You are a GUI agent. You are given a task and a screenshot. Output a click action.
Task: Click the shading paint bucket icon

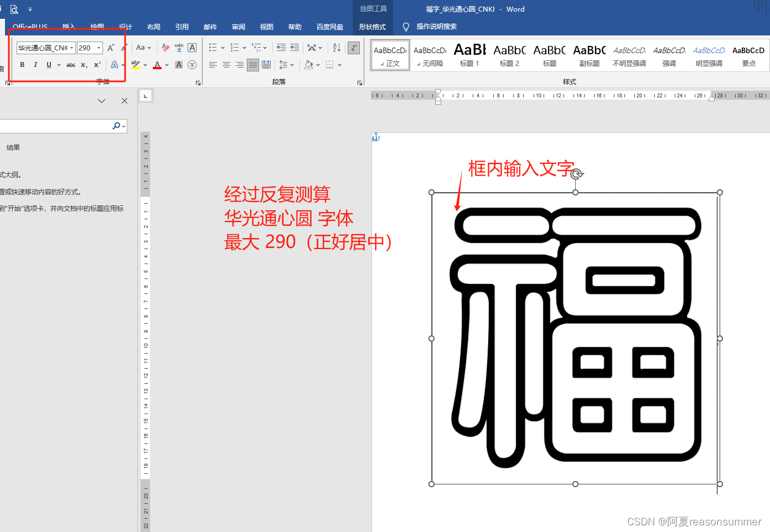tap(308, 65)
